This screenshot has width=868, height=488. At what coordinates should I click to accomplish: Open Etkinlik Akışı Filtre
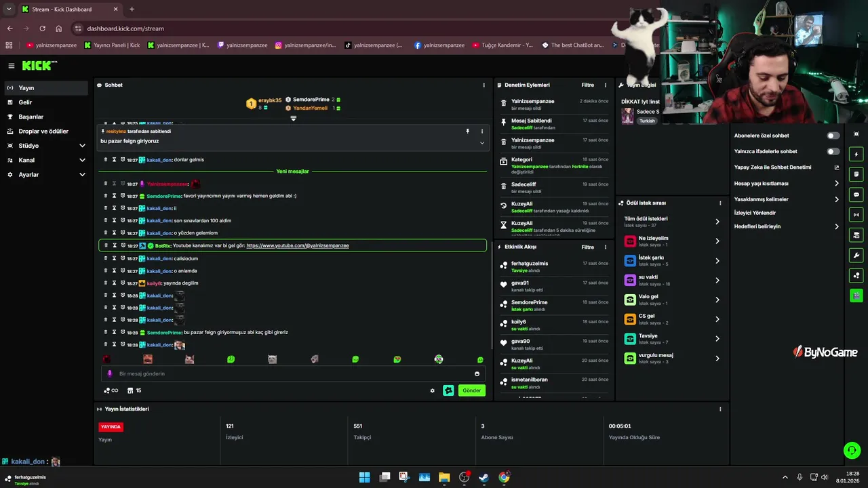588,247
